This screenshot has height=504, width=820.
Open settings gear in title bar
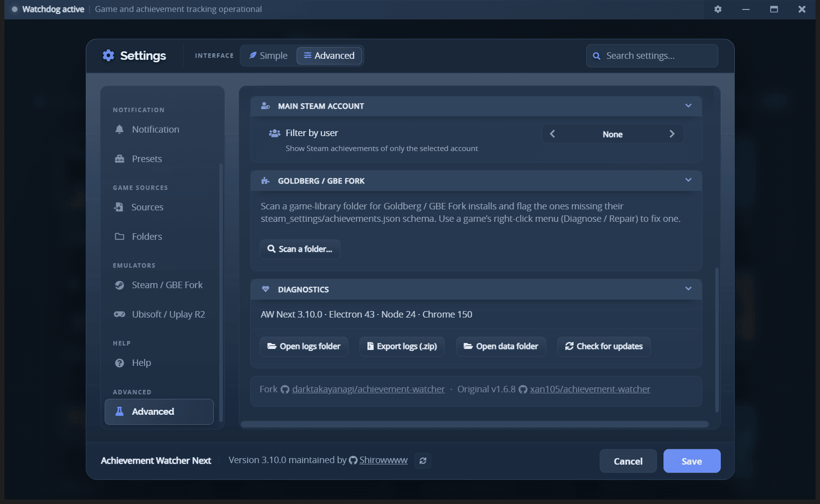pyautogui.click(x=718, y=9)
